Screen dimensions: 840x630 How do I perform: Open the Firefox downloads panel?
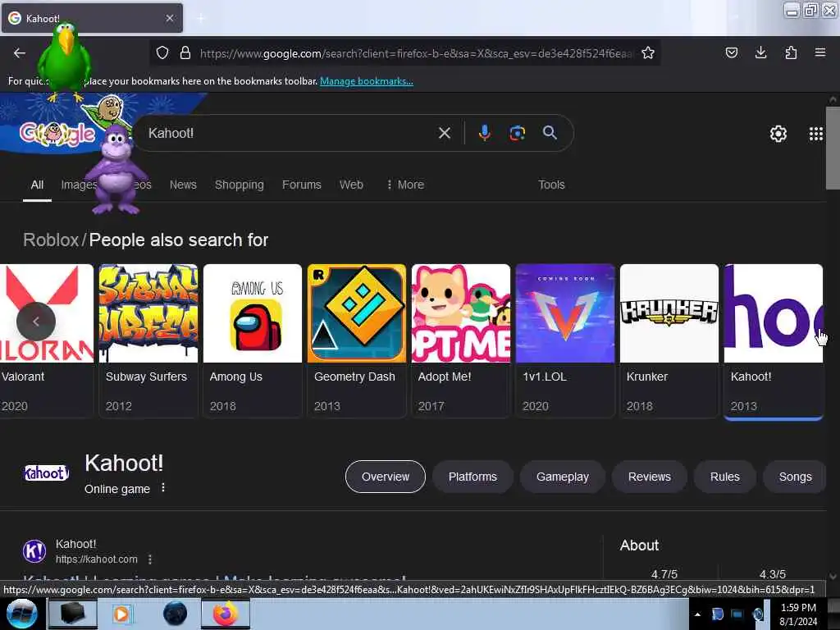(760, 52)
